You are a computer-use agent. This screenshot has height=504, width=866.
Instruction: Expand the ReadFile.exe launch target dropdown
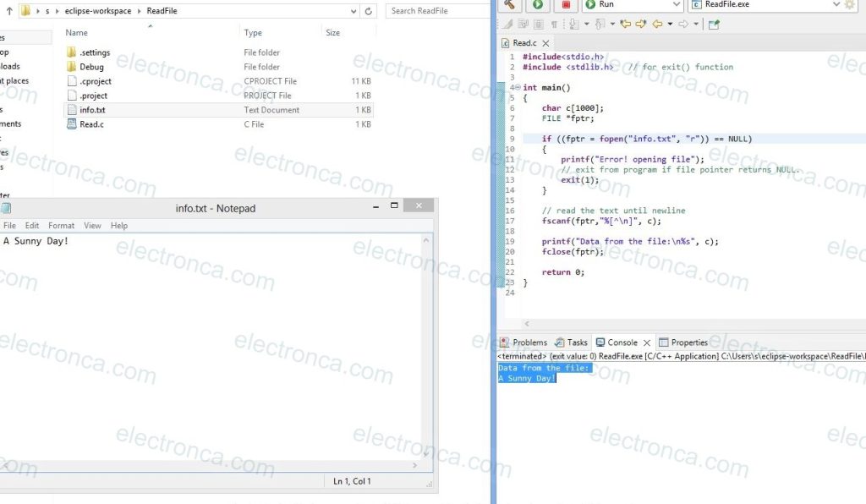point(836,5)
